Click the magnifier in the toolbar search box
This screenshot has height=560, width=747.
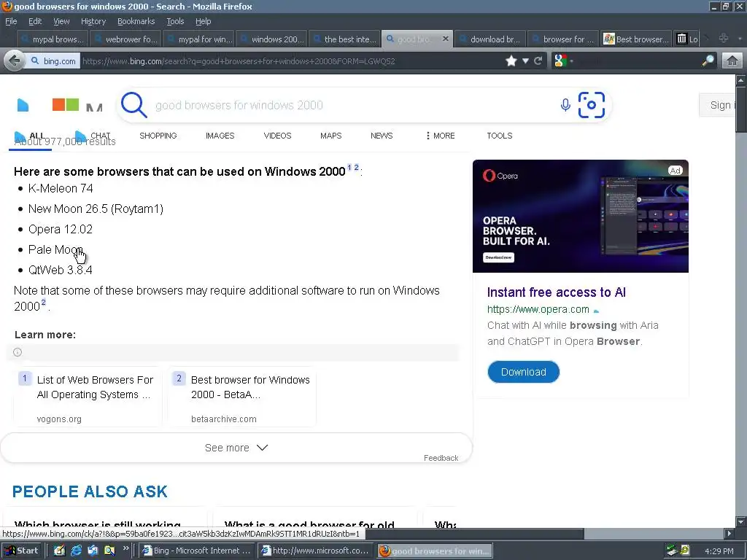(x=708, y=61)
